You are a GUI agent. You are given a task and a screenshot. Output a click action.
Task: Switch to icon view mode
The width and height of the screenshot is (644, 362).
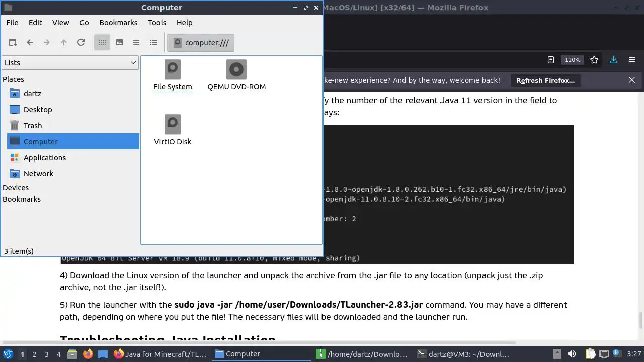coord(102,42)
